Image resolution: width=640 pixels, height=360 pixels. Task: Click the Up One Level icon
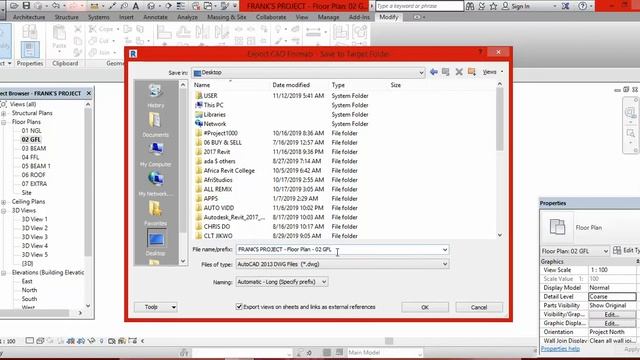pos(446,72)
